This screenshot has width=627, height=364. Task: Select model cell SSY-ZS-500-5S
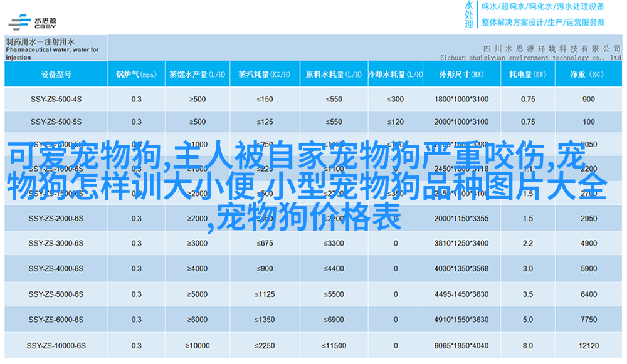tap(56, 122)
